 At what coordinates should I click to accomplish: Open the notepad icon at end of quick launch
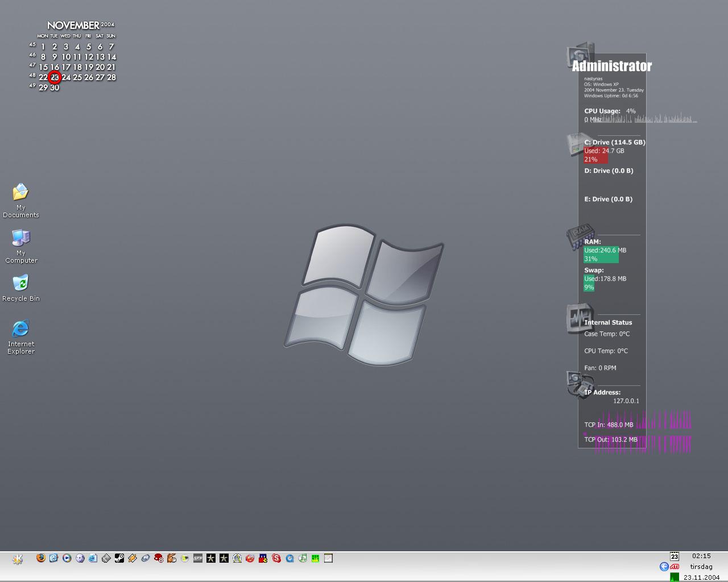(328, 558)
